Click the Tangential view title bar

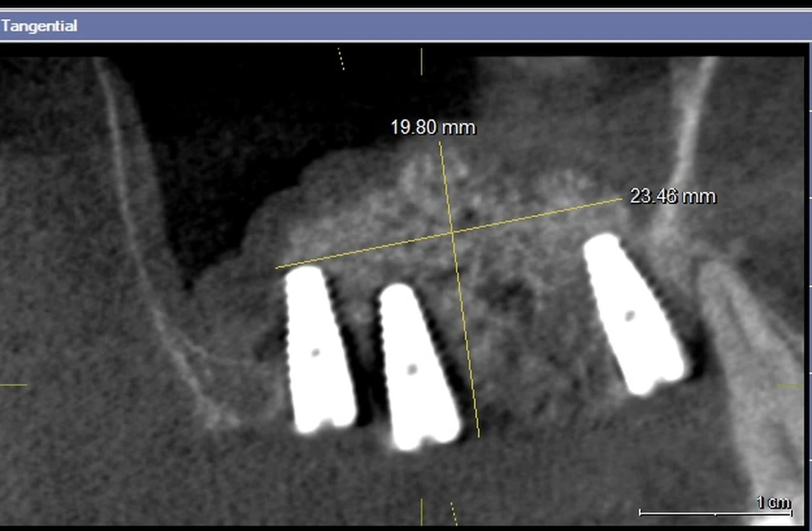406,26
